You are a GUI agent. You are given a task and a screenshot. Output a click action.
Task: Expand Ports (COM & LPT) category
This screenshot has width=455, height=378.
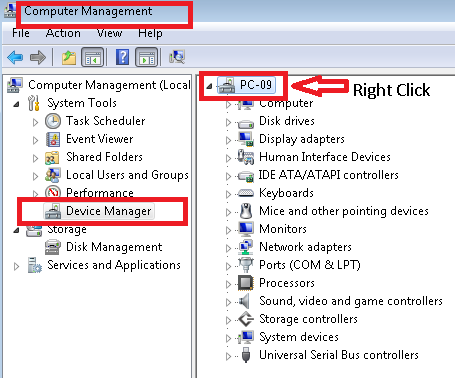pyautogui.click(x=228, y=266)
